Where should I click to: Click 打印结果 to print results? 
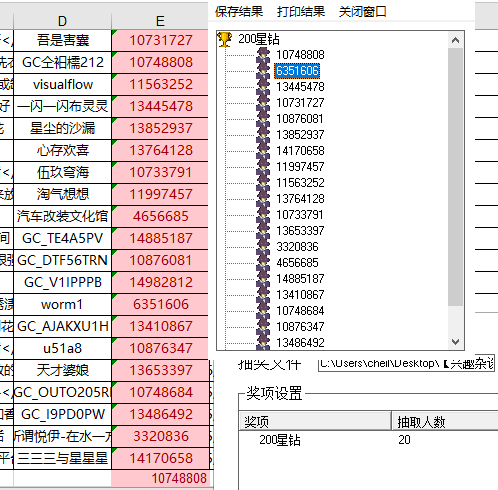point(301,12)
